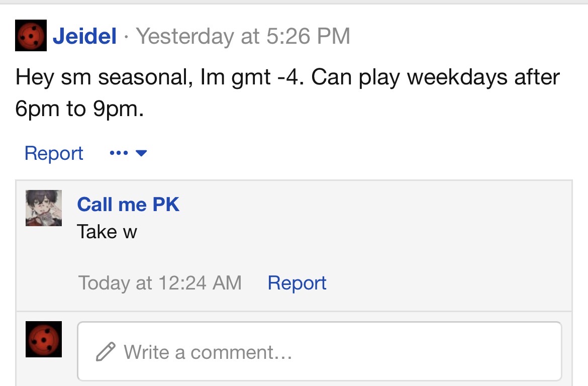588x386 pixels.
Task: Focus the 'Write a comment…' field
Action: coord(319,351)
